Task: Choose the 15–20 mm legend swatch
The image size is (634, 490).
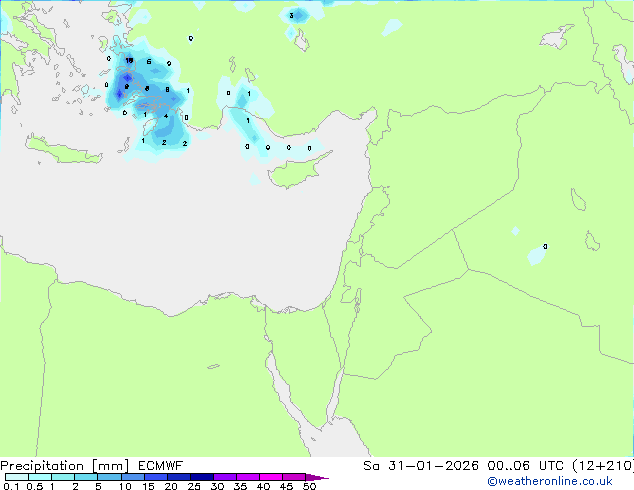Action: 156,477
